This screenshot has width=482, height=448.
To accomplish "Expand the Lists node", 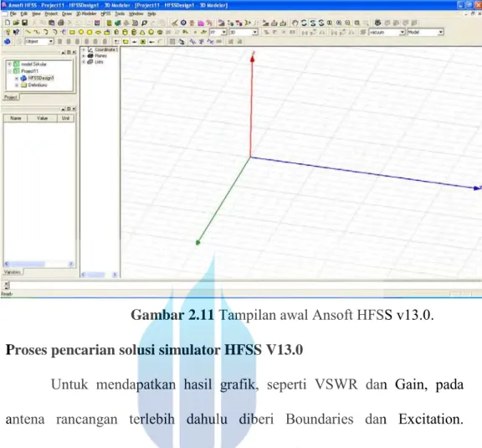I will tap(84, 62).
